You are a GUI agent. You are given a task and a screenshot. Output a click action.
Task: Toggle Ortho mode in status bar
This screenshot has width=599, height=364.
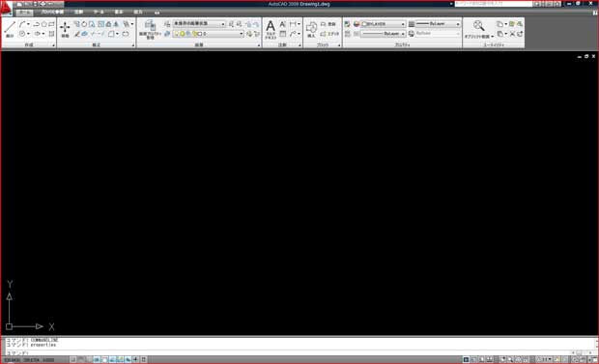coord(89,359)
